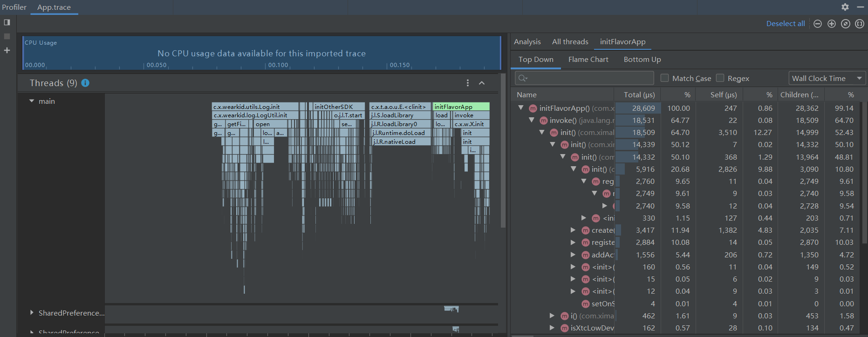Viewport: 868px width, 337px height.
Task: Hide the Profiler window with minimize icon
Action: click(860, 7)
